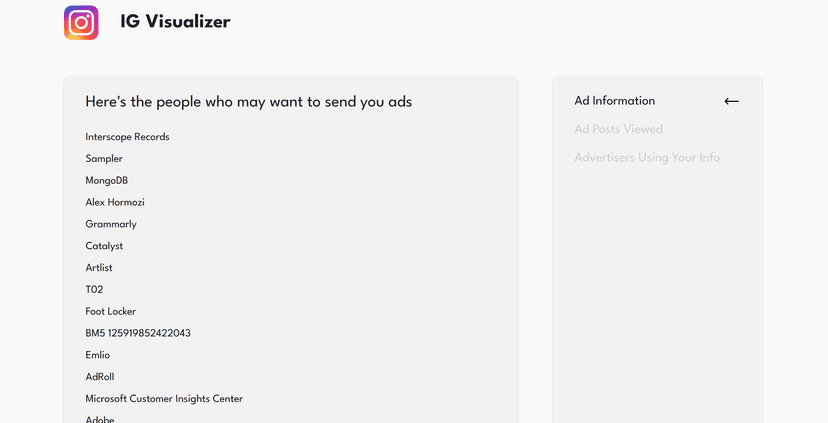This screenshot has width=828, height=423.
Task: Click the Instagram logo icon
Action: (x=81, y=23)
